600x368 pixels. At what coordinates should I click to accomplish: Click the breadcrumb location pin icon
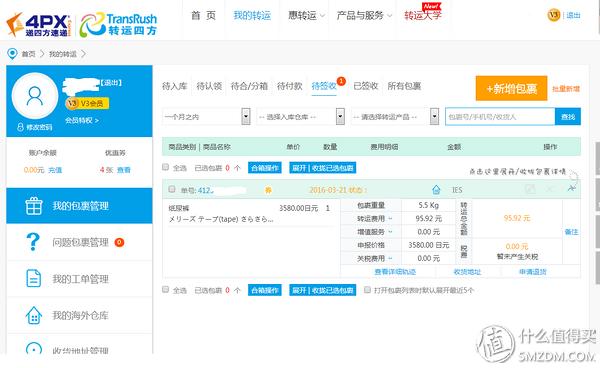[x=12, y=54]
